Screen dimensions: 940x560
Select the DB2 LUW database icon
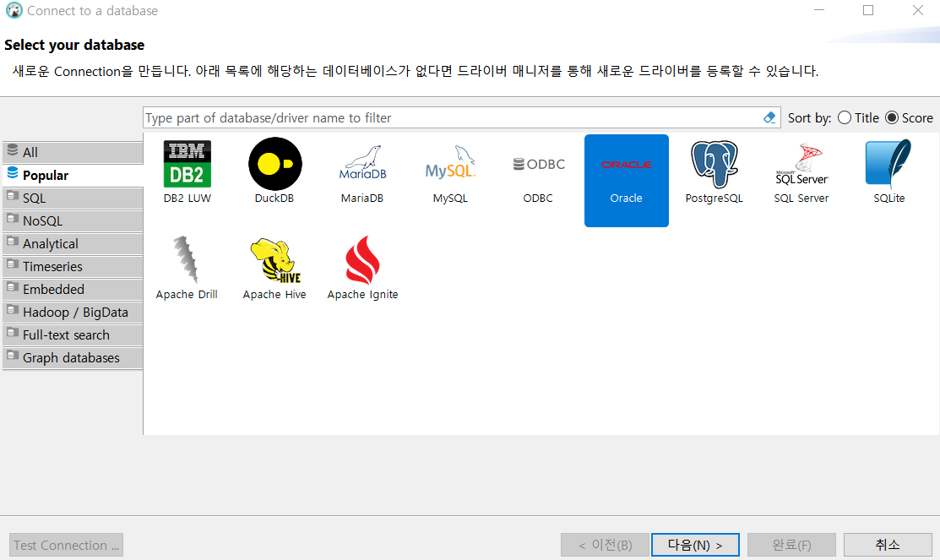187,164
